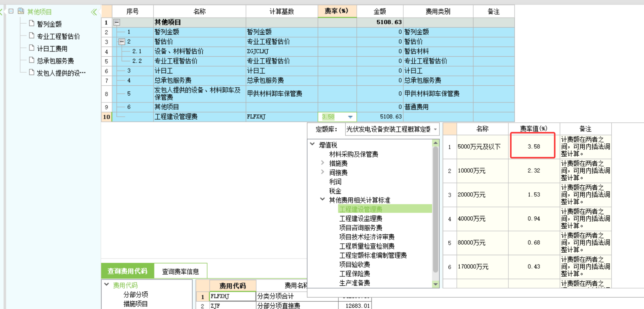Select 工程建设管理费 in the rate tree
The image size is (644, 309).
coord(361,209)
